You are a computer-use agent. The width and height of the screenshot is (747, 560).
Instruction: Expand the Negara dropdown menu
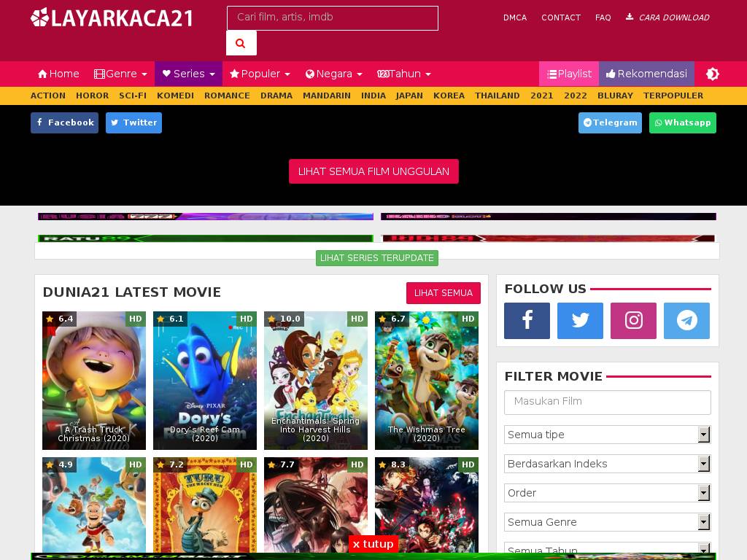(x=333, y=74)
